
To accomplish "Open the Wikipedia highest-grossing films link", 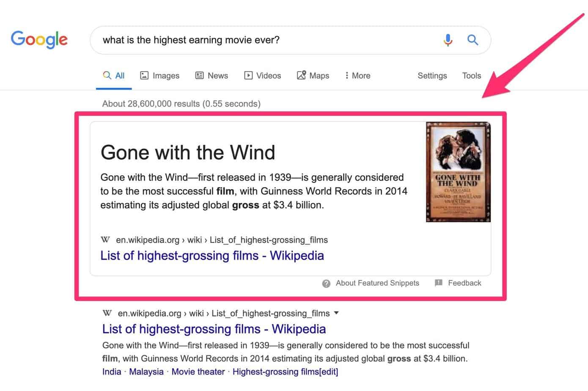I will click(x=212, y=256).
